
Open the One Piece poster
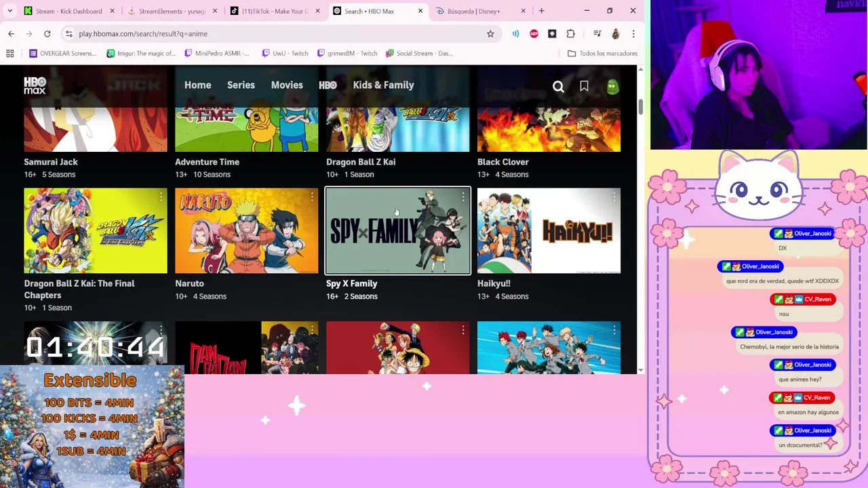point(398,348)
